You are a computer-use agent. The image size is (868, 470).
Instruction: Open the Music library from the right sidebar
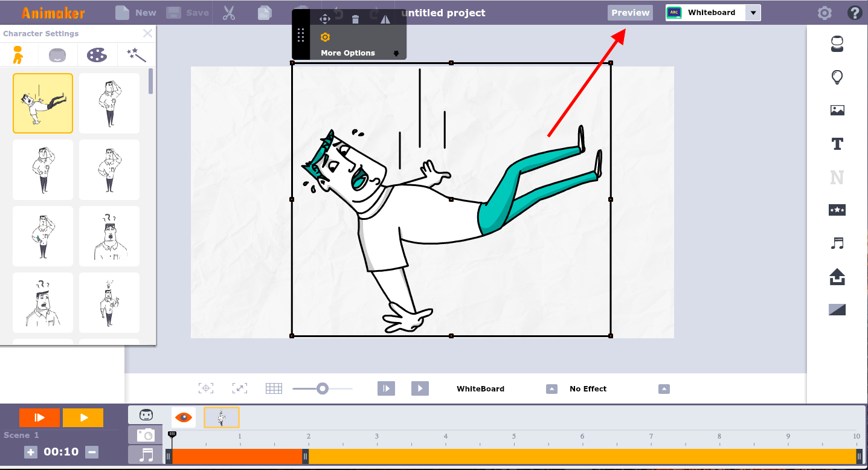pos(837,243)
